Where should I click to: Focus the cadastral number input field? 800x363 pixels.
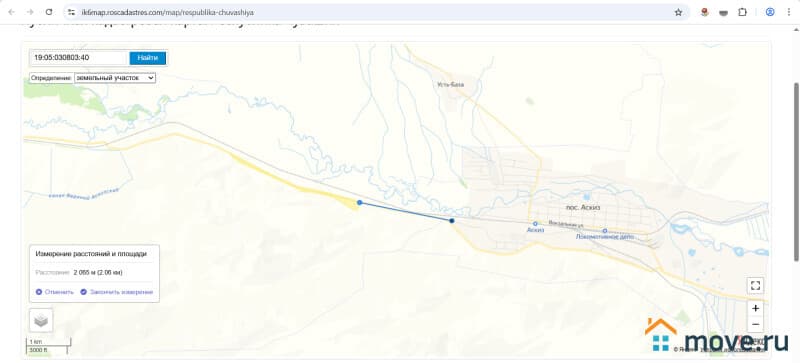(x=78, y=58)
